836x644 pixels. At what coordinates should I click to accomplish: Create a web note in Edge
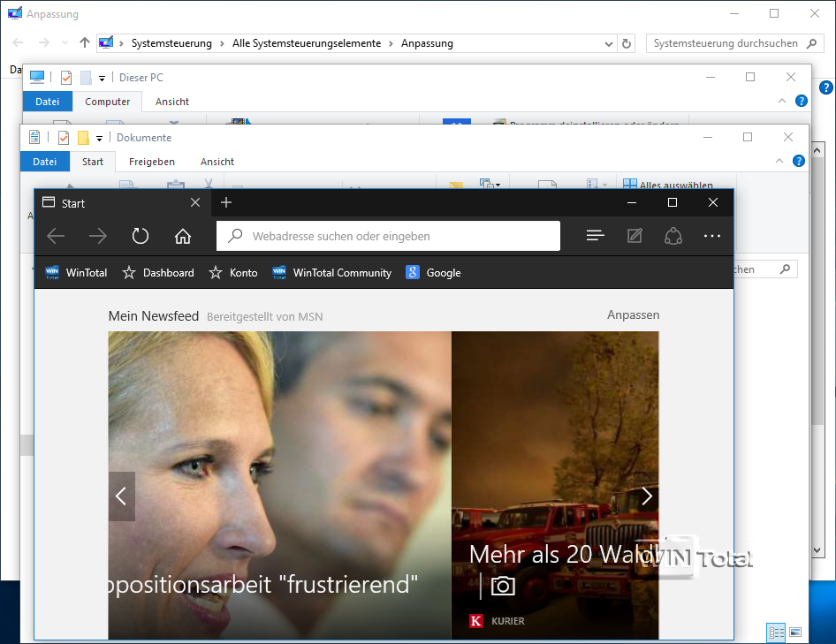635,236
